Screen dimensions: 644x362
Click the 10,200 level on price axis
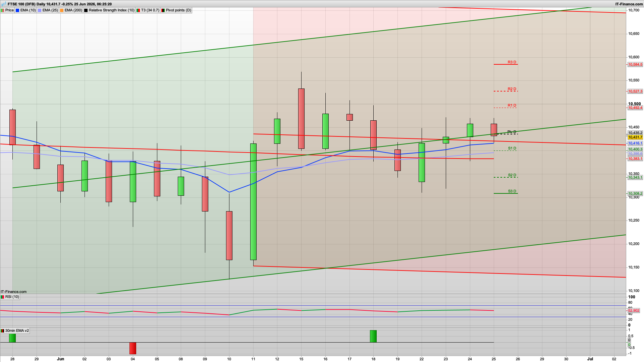click(634, 244)
